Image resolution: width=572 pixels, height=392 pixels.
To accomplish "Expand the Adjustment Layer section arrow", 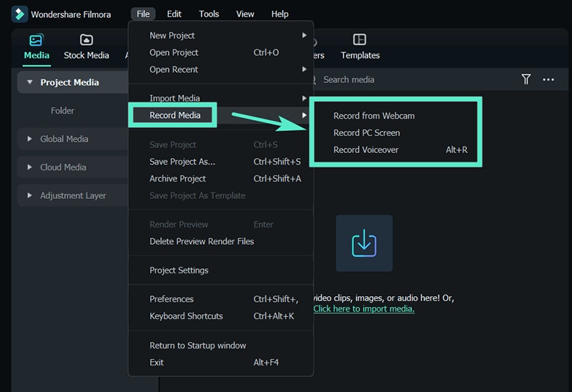I will click(x=29, y=195).
